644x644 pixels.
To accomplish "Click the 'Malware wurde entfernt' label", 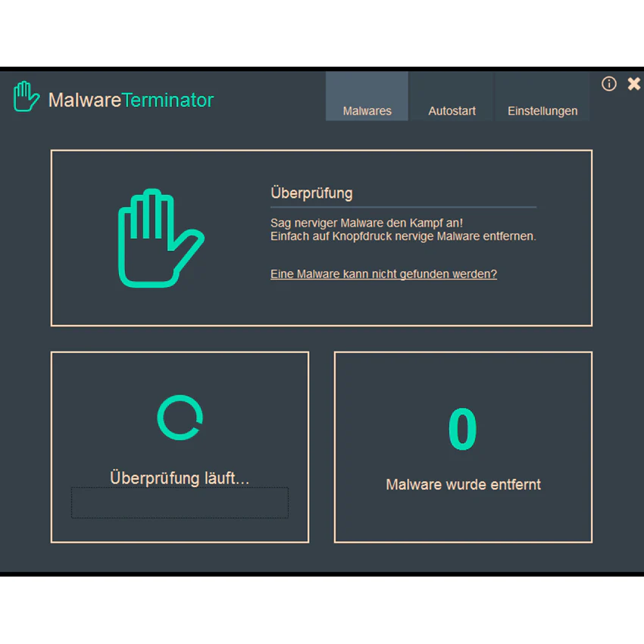I will coord(463,485).
